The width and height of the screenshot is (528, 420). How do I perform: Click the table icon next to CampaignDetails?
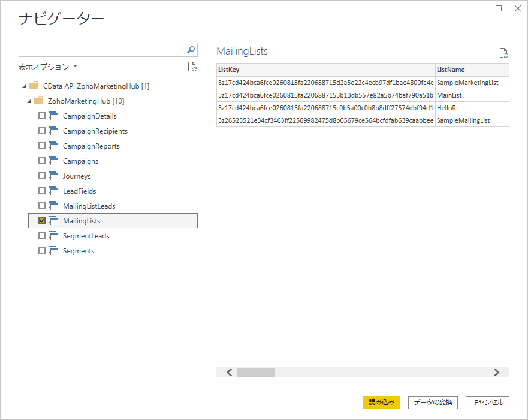pos(53,116)
